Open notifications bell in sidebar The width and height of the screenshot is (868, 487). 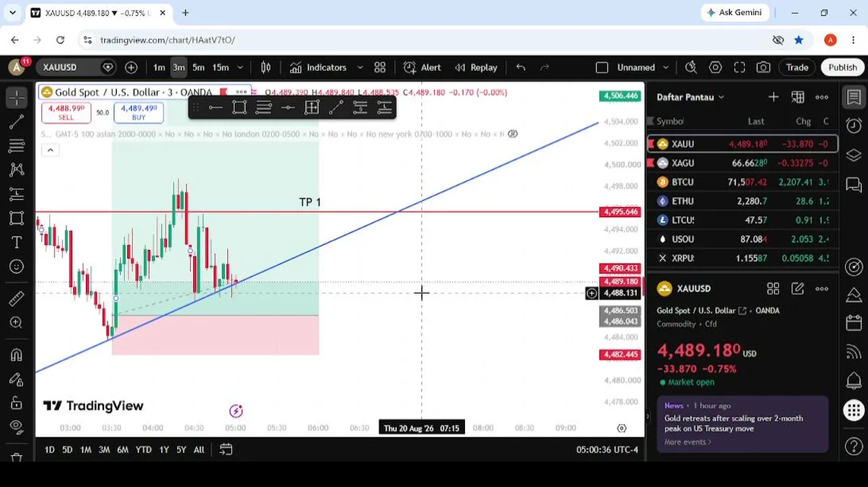point(854,380)
